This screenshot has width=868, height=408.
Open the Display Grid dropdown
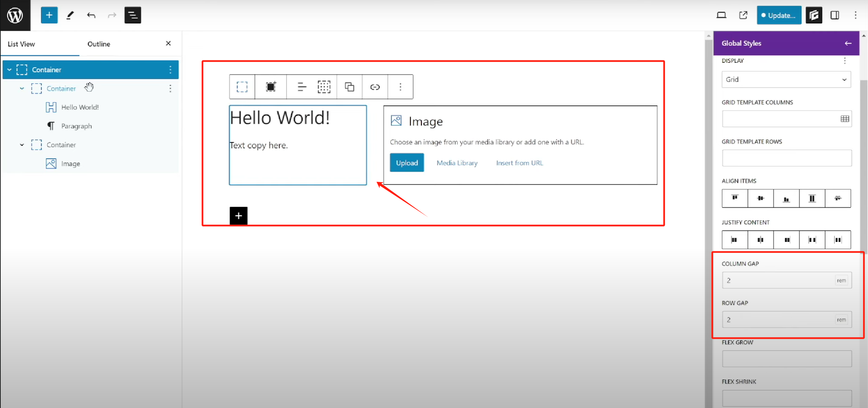[x=786, y=79]
